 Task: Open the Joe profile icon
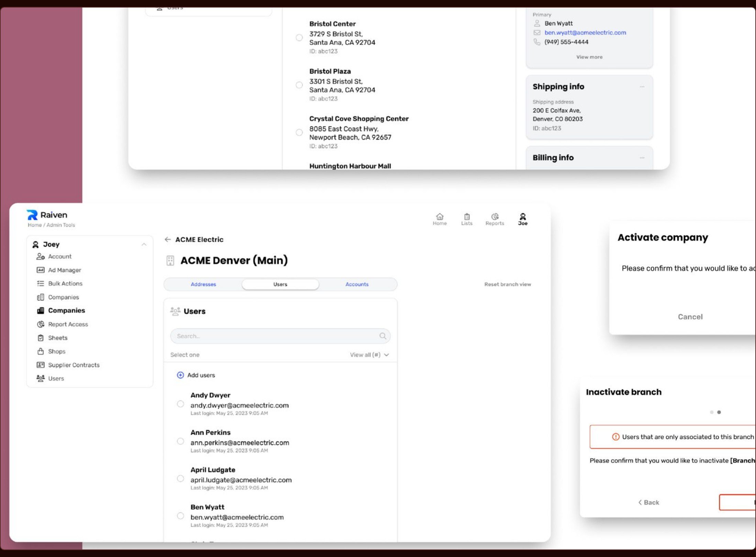point(523,219)
